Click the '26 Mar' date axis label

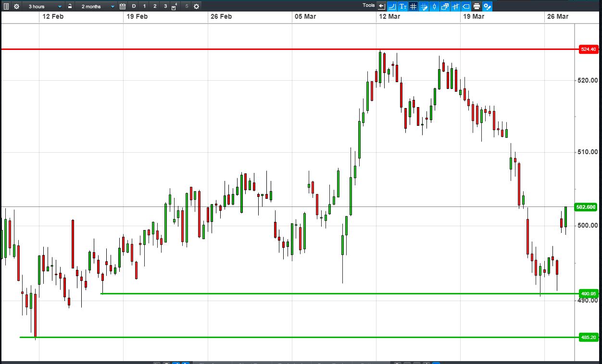point(558,16)
